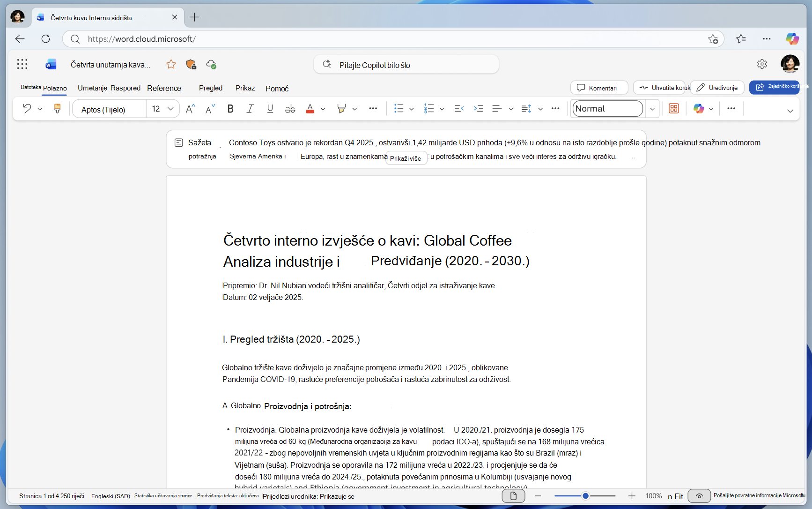Open the browser Copilot icon

[792, 39]
